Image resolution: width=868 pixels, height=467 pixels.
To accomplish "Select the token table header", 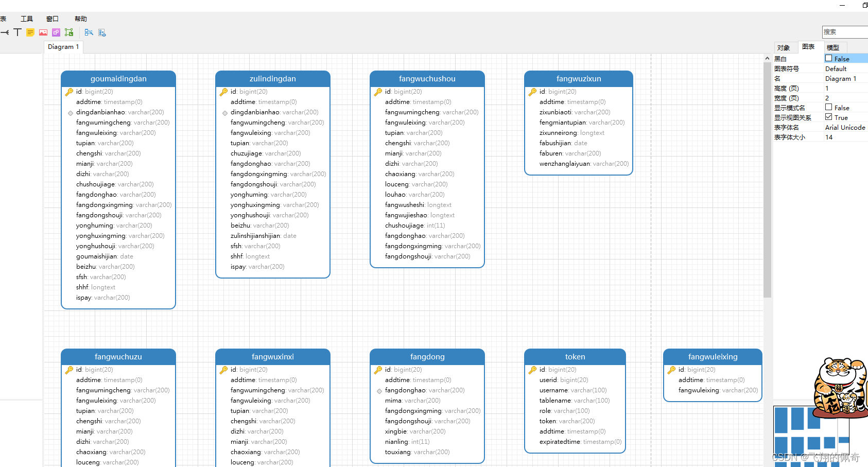I will (x=575, y=357).
